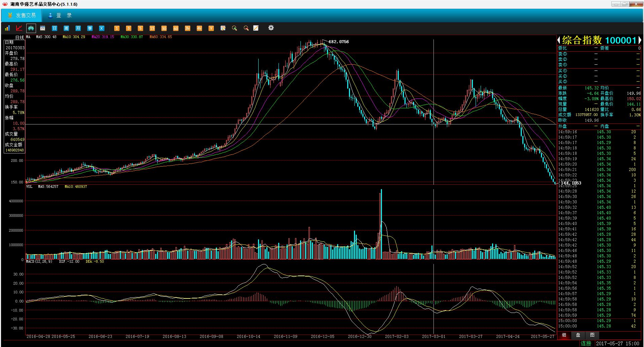
Task: Switch to the red line time-sharing chart
Action: tap(19, 28)
